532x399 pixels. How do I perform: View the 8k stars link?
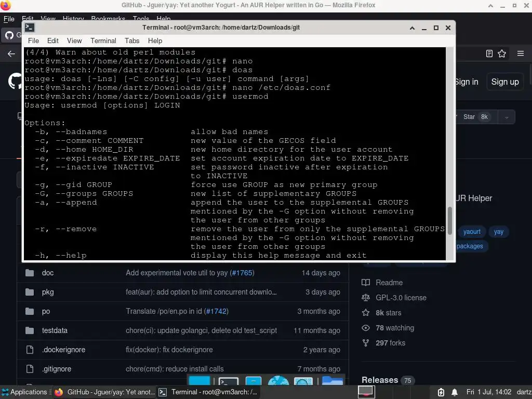(389, 313)
